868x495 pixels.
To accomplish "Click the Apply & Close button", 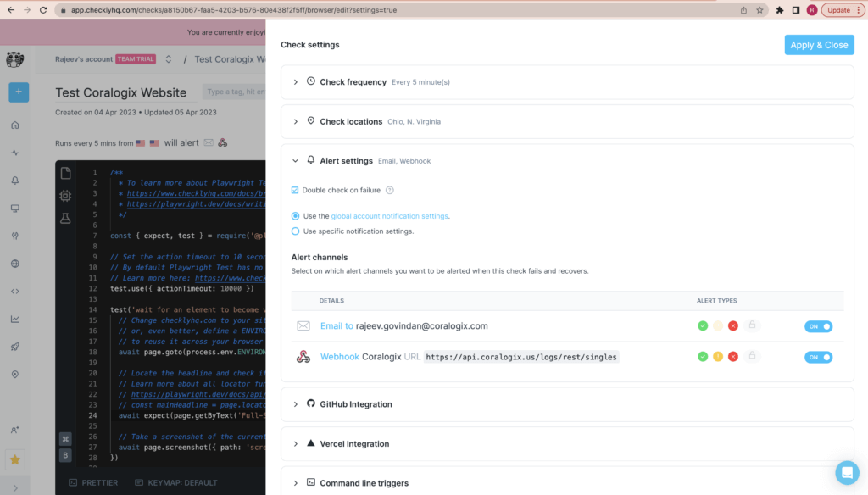I will (x=819, y=45).
